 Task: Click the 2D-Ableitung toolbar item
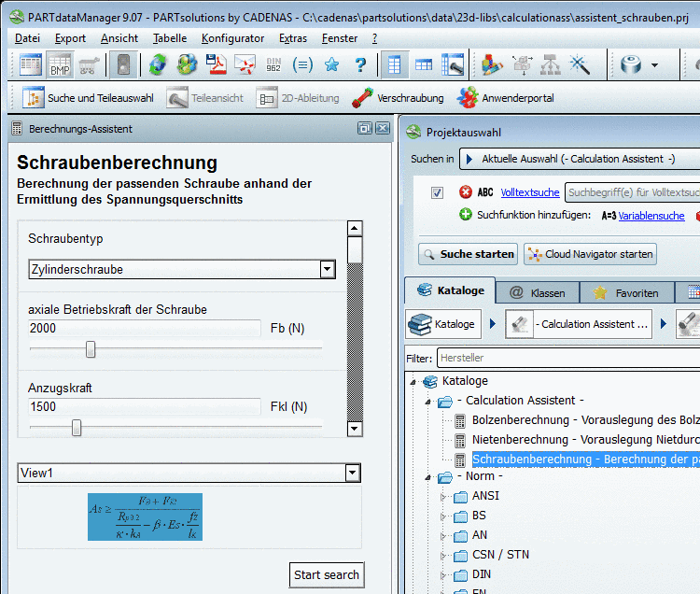tap(298, 98)
